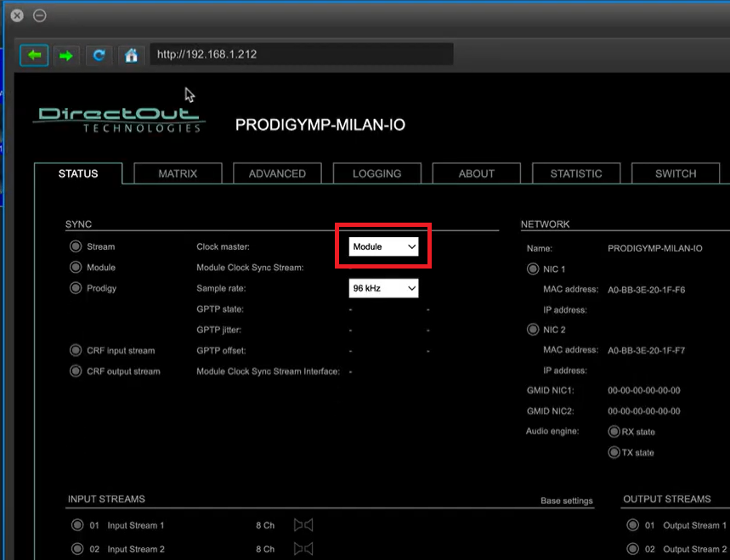Screen dimensions: 730x560
Task: Click Input Stream 1 '8 Ch' text
Action: [265, 525]
